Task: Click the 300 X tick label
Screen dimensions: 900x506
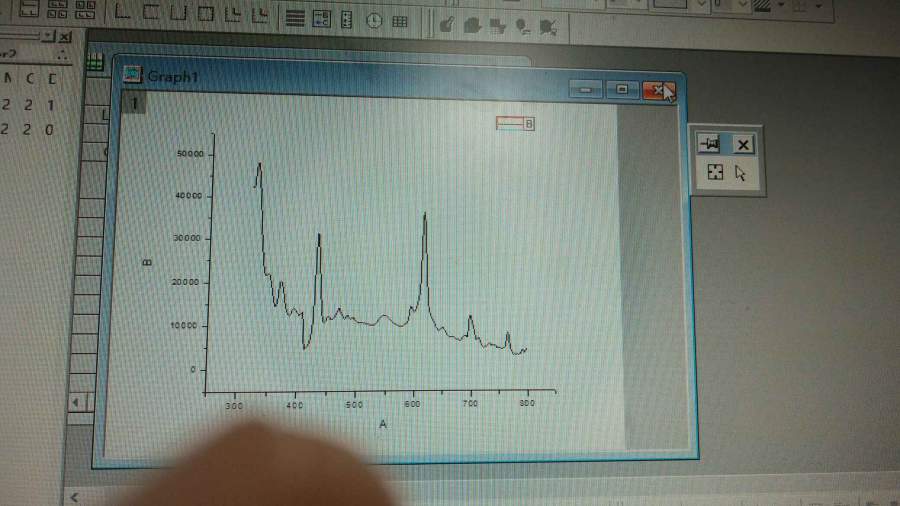Action: tap(234, 405)
